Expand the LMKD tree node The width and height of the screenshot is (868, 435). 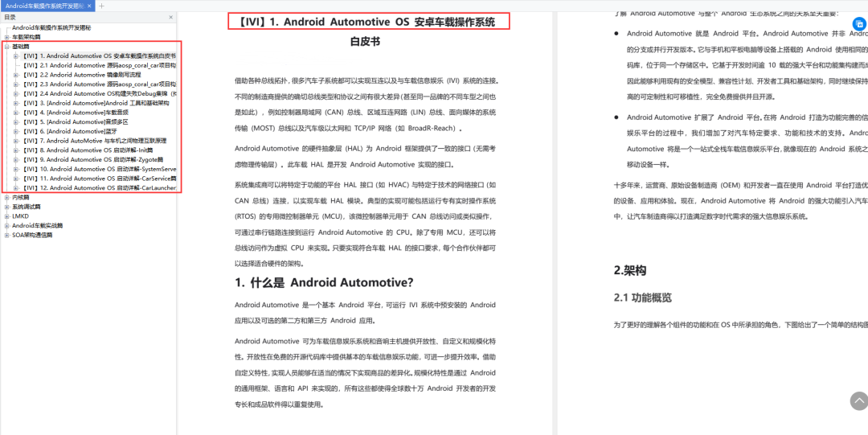pos(6,216)
